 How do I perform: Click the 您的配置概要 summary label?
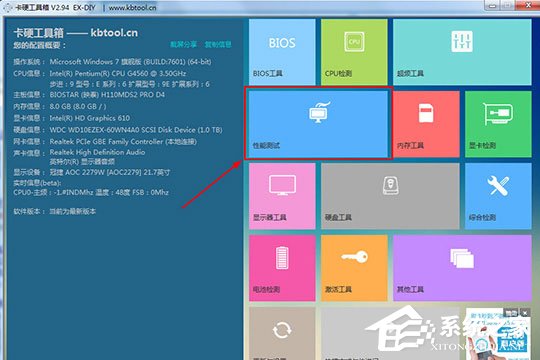pos(40,45)
